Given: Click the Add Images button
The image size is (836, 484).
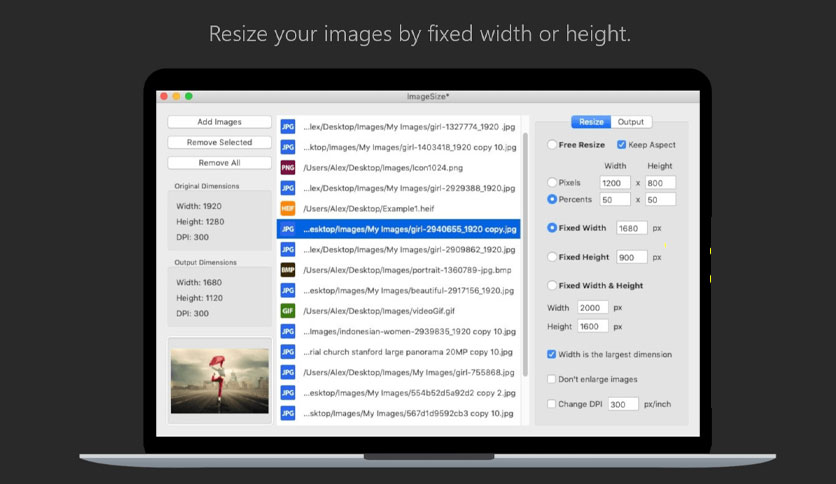Looking at the screenshot, I should click(x=219, y=122).
